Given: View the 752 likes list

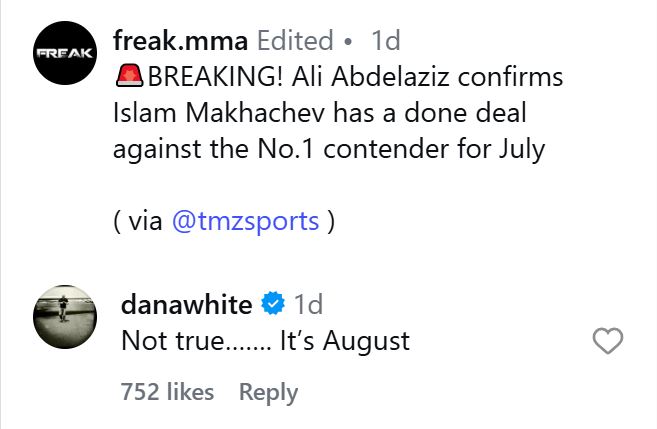Looking at the screenshot, I should [x=167, y=392].
